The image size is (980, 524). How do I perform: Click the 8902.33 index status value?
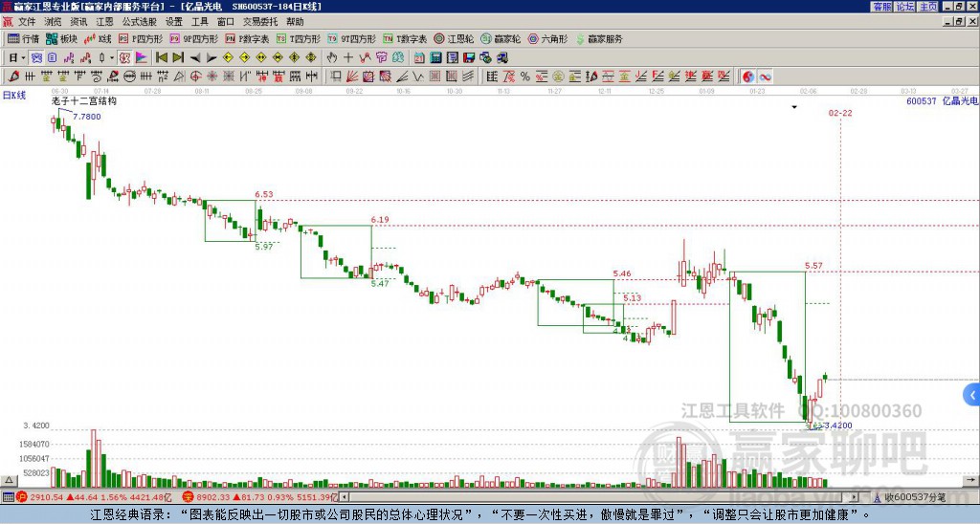213,497
